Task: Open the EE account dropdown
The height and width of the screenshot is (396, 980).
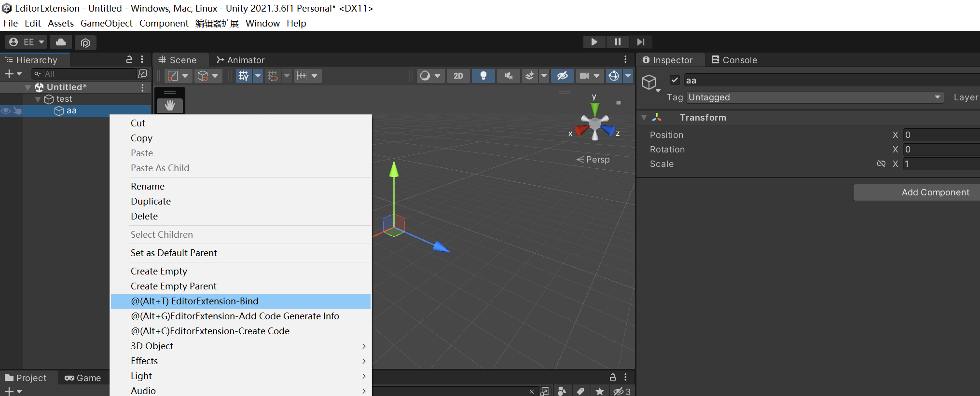Action: coord(27,42)
